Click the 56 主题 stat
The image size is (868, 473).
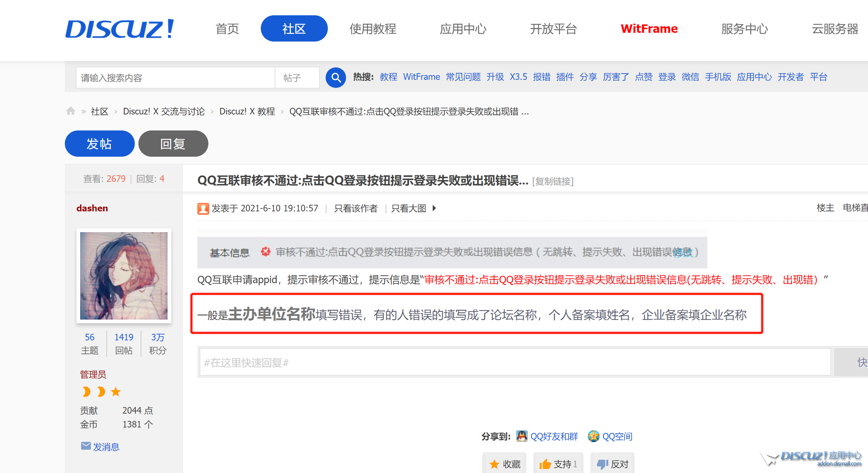pyautogui.click(x=90, y=344)
